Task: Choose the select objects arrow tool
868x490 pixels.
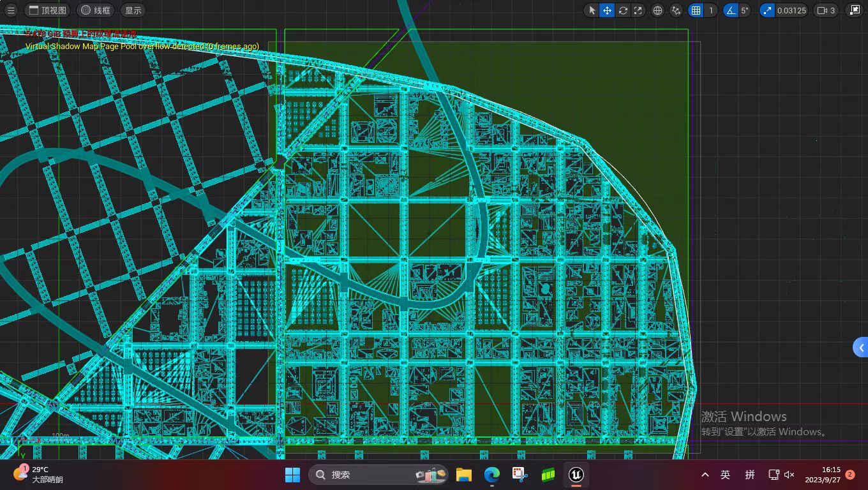Action: 592,10
